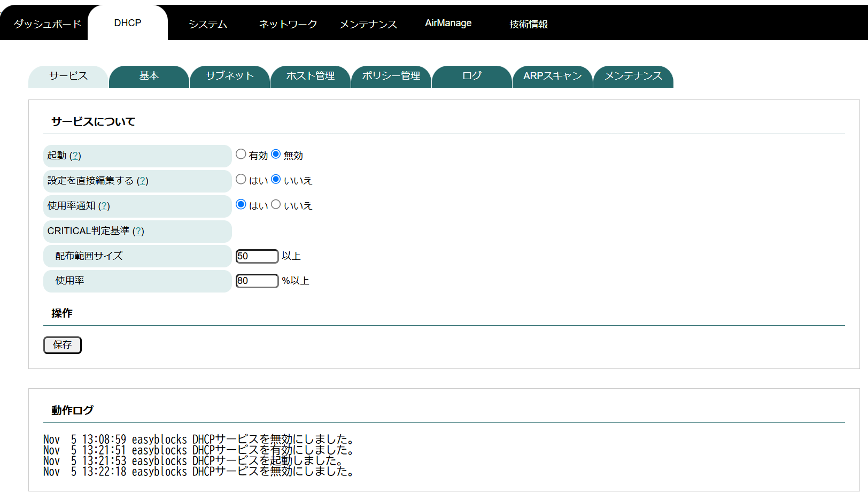Open the ダッシュボード top menu
The image size is (868, 500).
point(47,24)
